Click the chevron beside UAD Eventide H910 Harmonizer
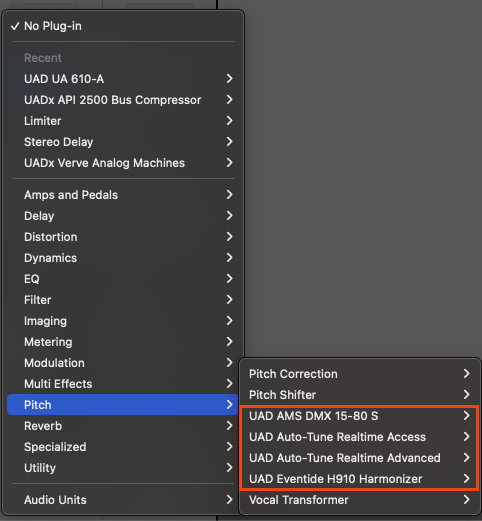482x521 pixels. (467, 479)
